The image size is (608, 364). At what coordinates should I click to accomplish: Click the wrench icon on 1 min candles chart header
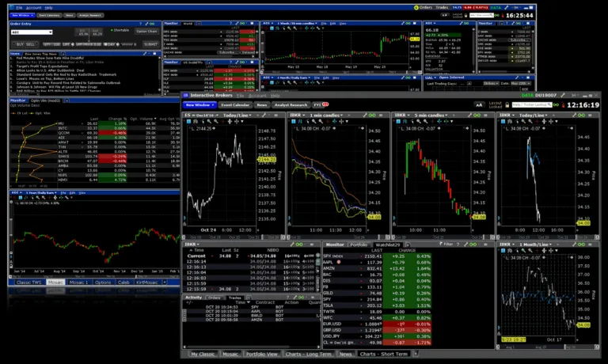tap(364, 115)
